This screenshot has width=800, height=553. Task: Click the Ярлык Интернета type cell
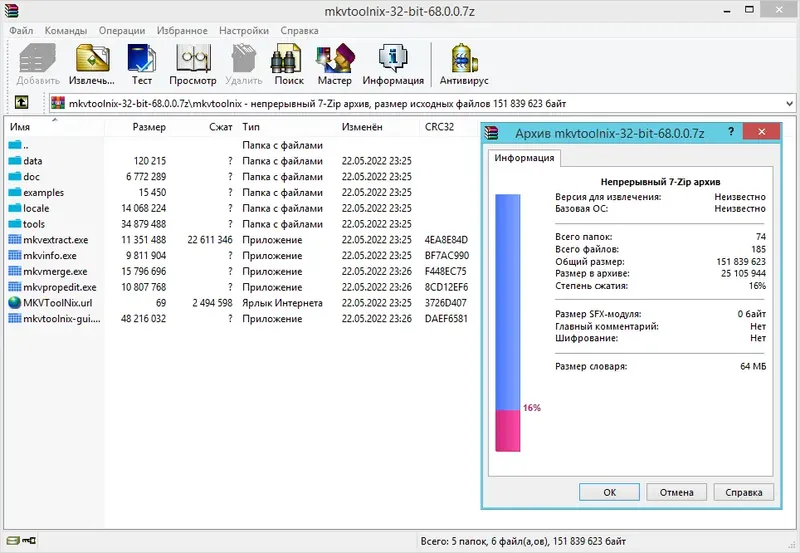(282, 303)
